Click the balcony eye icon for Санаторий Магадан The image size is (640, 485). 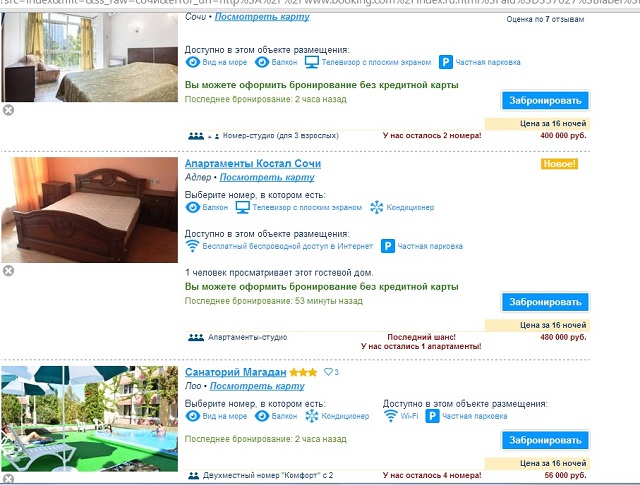[x=262, y=416]
